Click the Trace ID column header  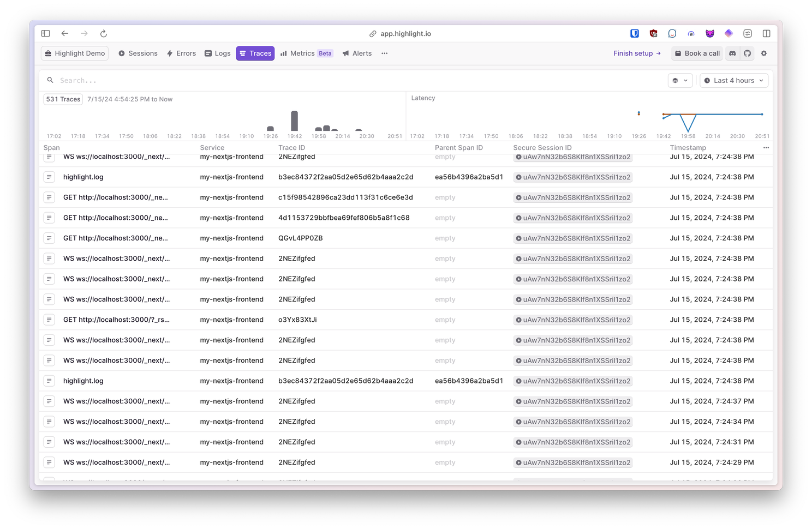(x=292, y=148)
